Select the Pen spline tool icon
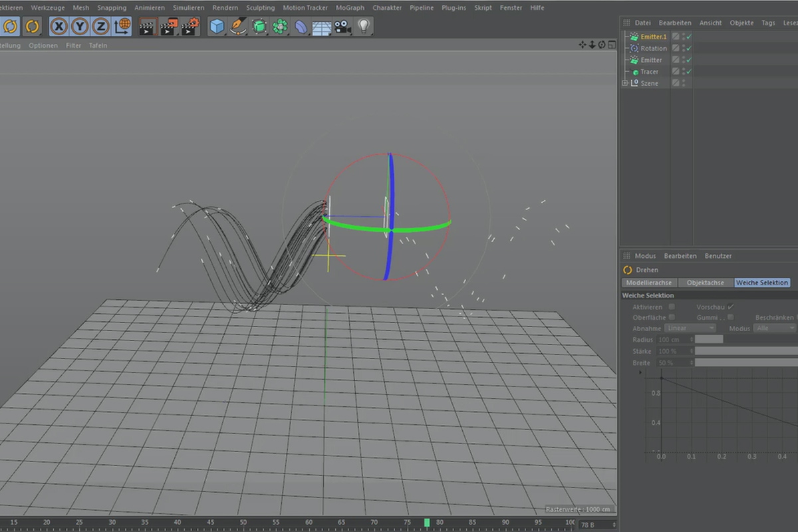Viewport: 798px width, 532px height. 237,27
